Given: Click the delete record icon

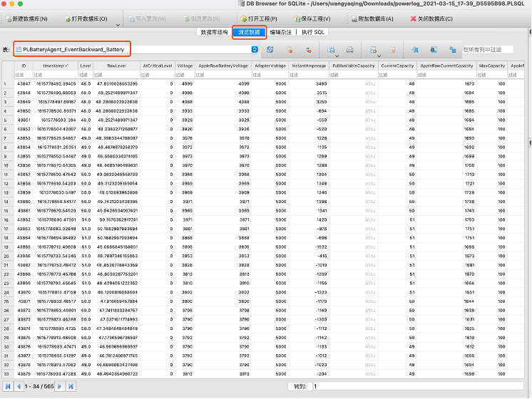Looking at the screenshot, I should pos(392,50).
